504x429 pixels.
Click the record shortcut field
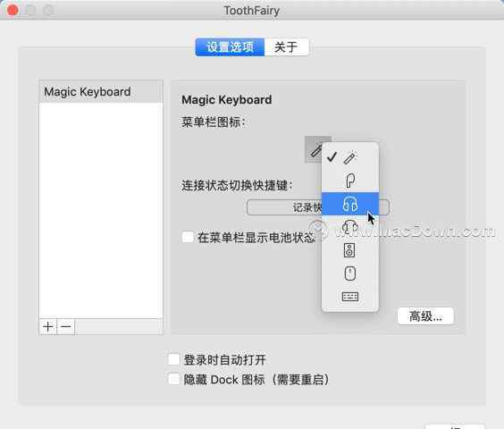pyautogui.click(x=318, y=207)
